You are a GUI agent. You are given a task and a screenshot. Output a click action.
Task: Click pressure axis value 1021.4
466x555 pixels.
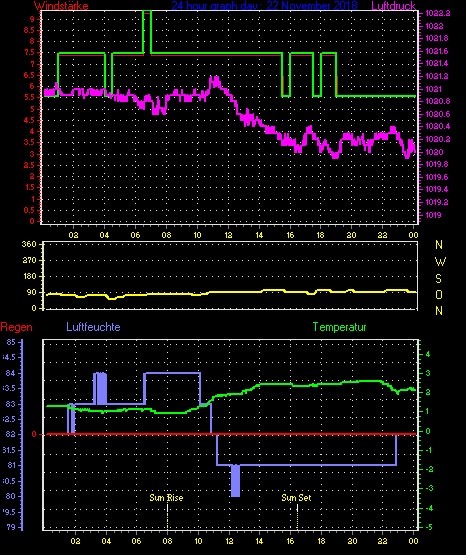pos(437,63)
